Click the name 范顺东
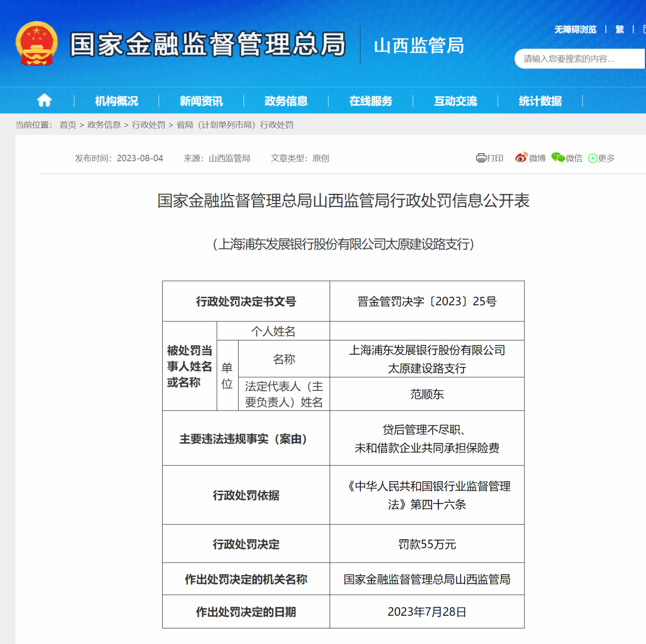 coord(427,394)
